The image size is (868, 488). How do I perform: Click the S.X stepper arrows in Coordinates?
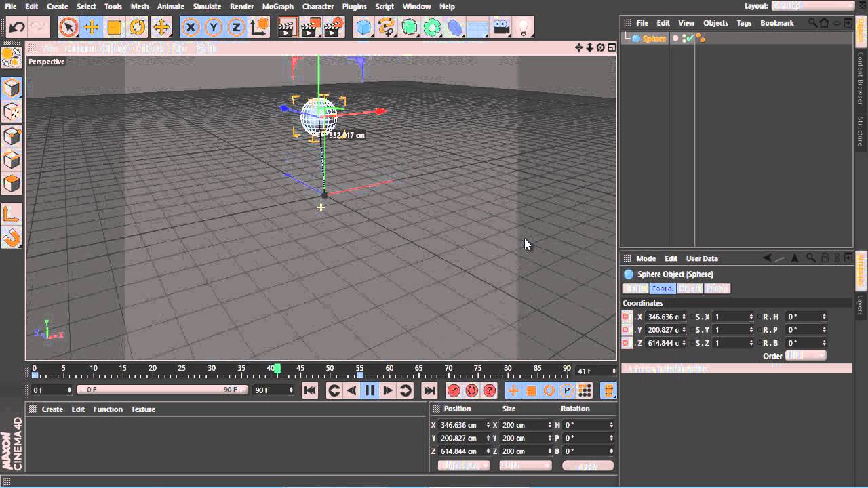click(x=751, y=317)
